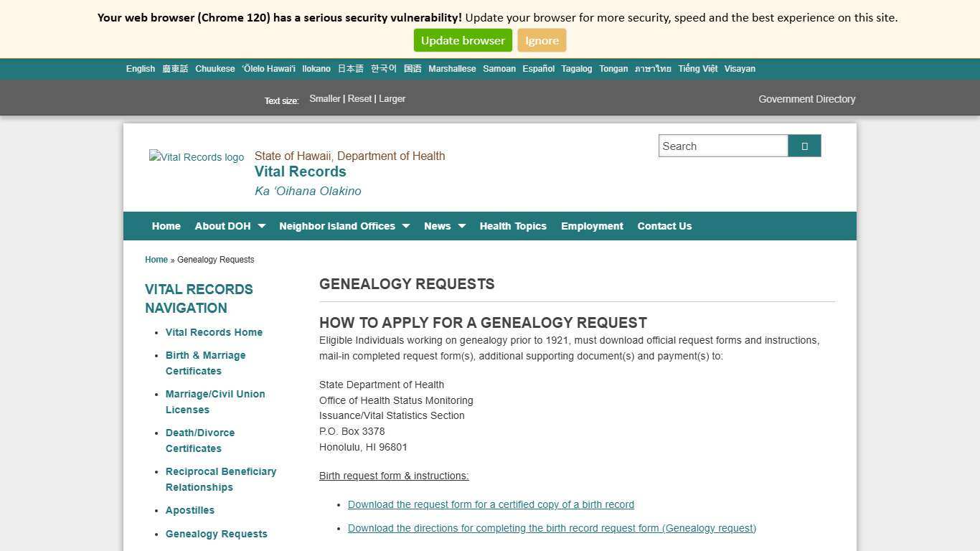Screen dimensions: 980x551
Task: Click the green Update browser button
Action: pos(462,40)
